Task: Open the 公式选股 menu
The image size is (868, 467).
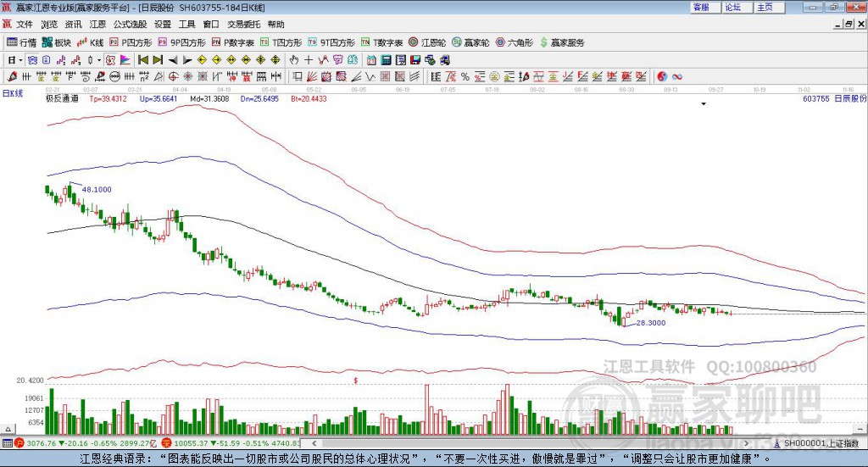Action: (x=130, y=25)
